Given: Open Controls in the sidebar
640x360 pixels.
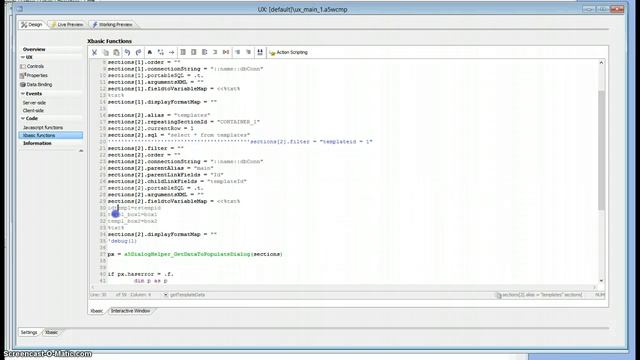Looking at the screenshot, I should (x=36, y=66).
